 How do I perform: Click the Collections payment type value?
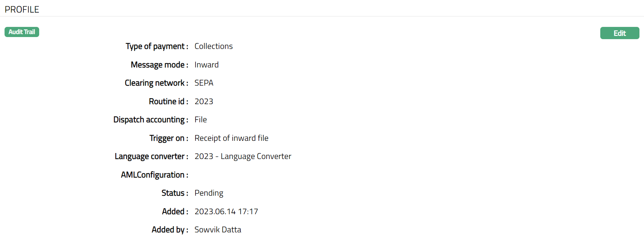point(213,46)
